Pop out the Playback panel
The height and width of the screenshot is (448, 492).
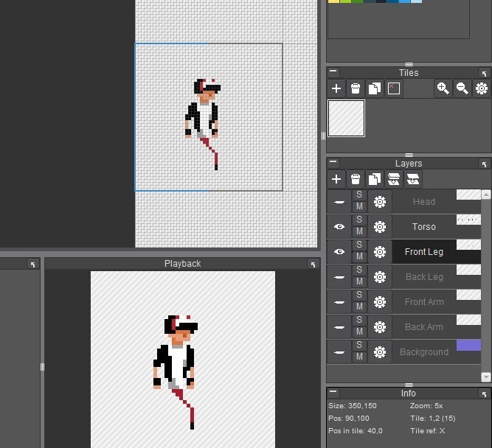click(x=313, y=265)
